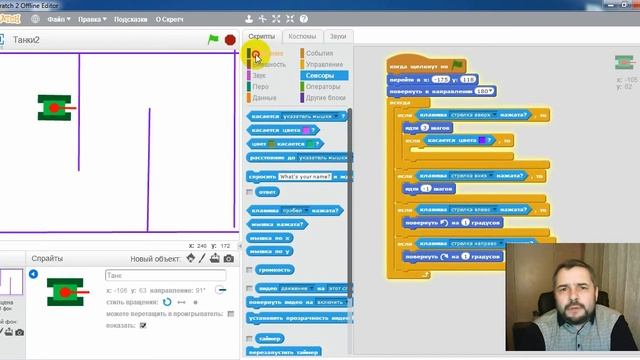Open the language globe menu
Viewport: 640px width, 360px height.
click(36, 19)
